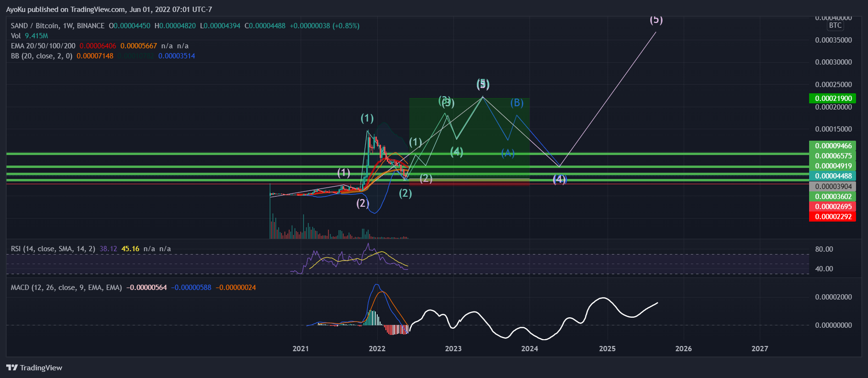The image size is (868, 378).
Task: Click the 0.00035000 price axis label
Action: pyautogui.click(x=834, y=40)
